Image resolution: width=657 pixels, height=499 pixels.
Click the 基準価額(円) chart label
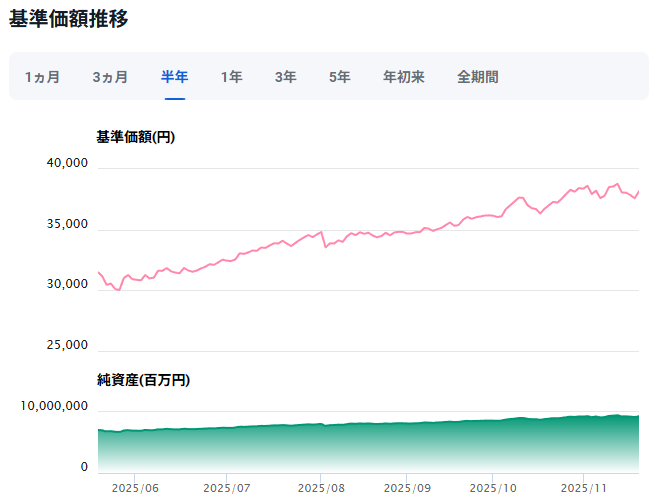(x=135, y=137)
